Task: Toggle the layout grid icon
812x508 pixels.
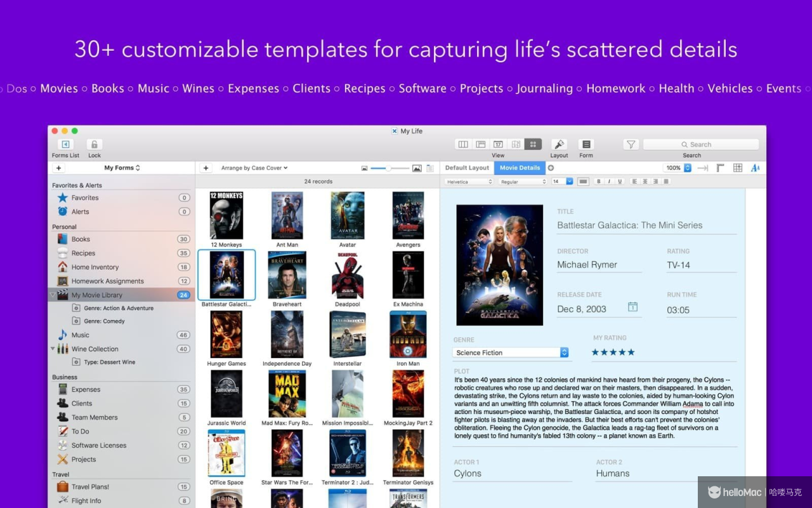Action: 738,168
